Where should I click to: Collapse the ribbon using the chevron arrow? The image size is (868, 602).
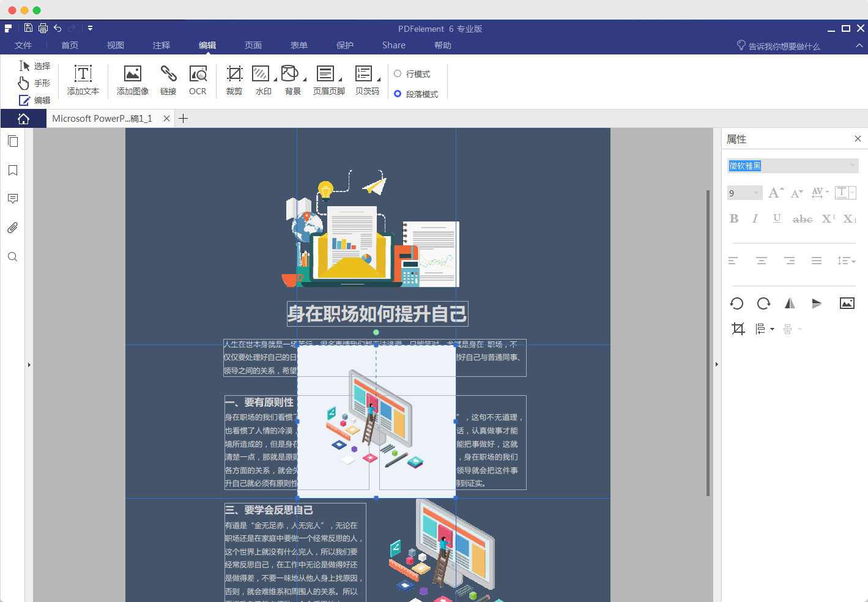tap(859, 45)
